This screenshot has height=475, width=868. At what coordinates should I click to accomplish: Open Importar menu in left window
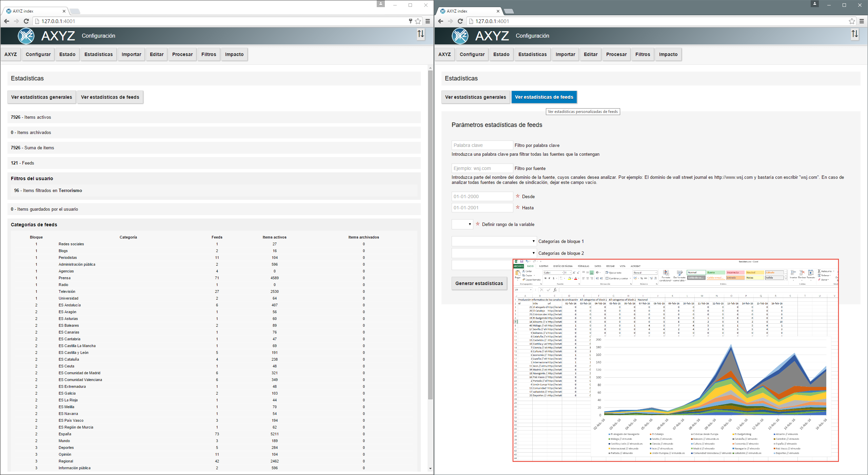tap(131, 54)
